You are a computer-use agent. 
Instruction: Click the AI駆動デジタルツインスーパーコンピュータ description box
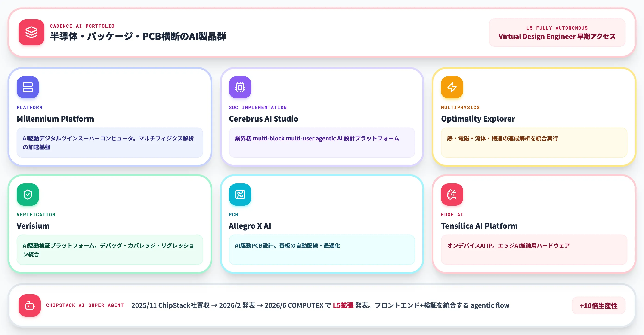click(110, 143)
